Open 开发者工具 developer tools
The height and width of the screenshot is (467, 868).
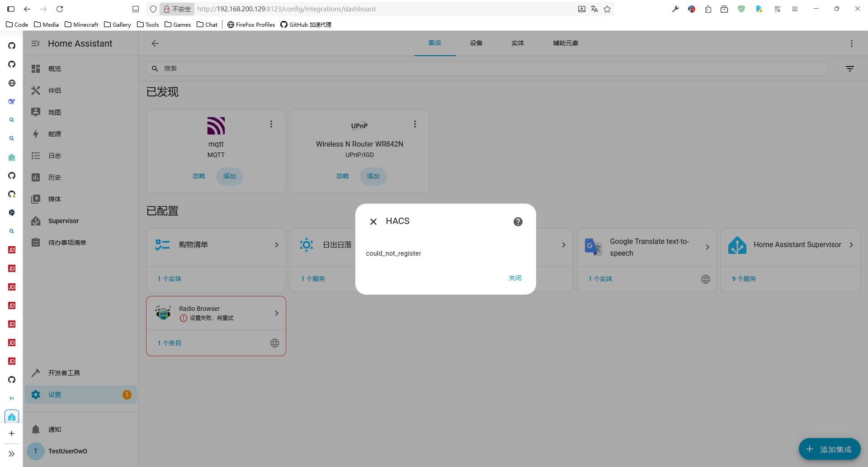[80, 373]
